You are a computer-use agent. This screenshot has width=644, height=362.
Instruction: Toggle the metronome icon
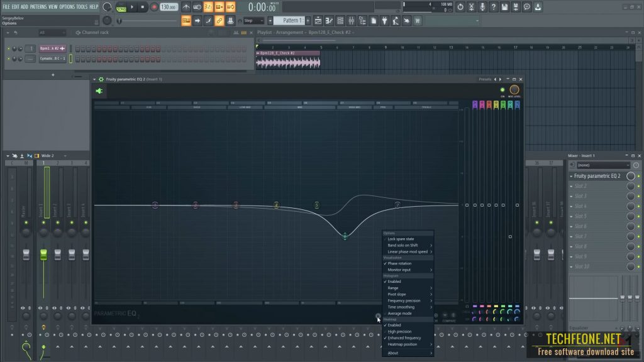click(x=186, y=7)
